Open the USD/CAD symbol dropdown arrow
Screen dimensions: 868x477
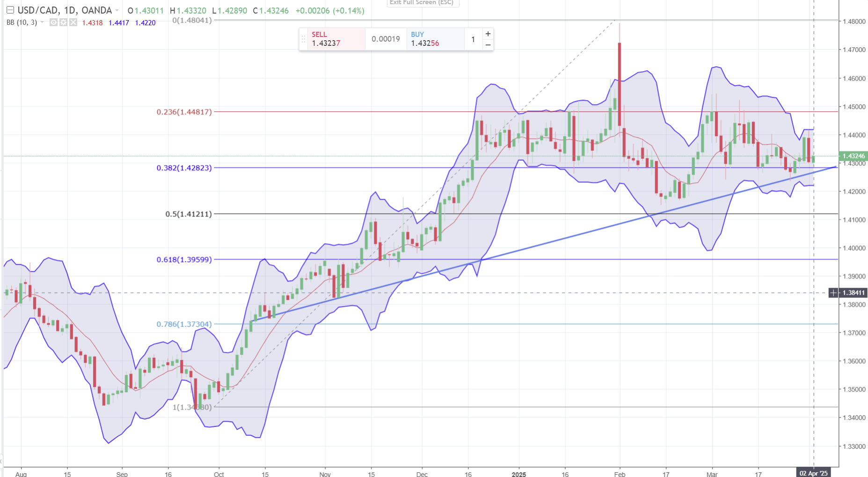(x=117, y=10)
